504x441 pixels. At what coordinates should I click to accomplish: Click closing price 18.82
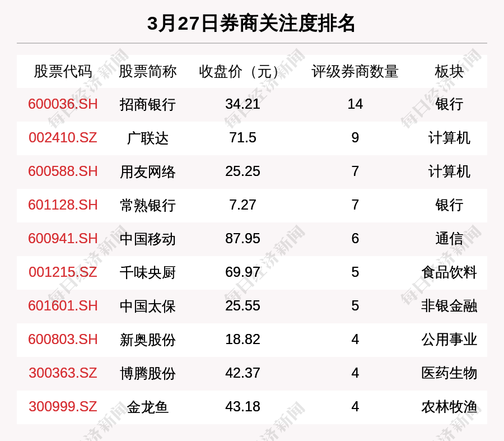(242, 340)
